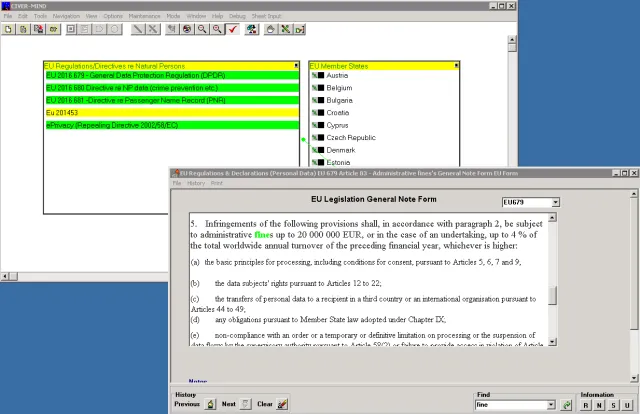Viewport: 640px width, 414px height.
Task: Click the greyed-out tree structure toolbar icon
Action: coord(172,29)
